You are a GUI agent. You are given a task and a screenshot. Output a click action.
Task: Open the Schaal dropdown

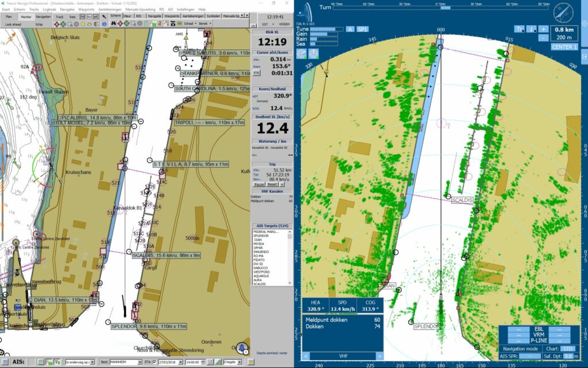point(189,23)
